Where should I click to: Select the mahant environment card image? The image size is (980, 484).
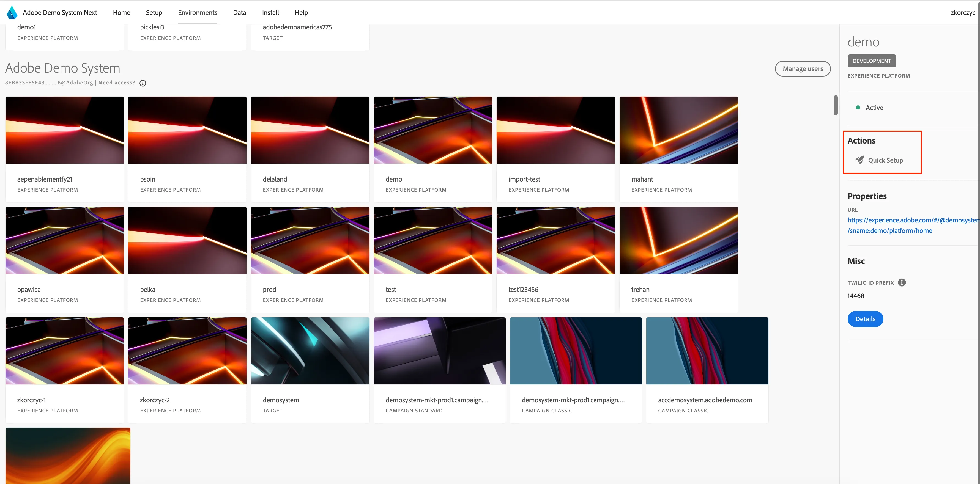pos(678,130)
